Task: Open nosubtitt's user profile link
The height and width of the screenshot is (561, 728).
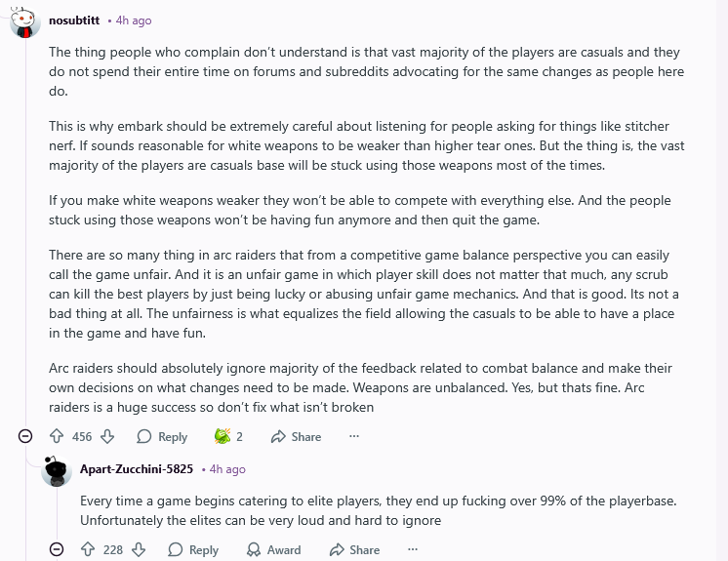Action: 74,20
